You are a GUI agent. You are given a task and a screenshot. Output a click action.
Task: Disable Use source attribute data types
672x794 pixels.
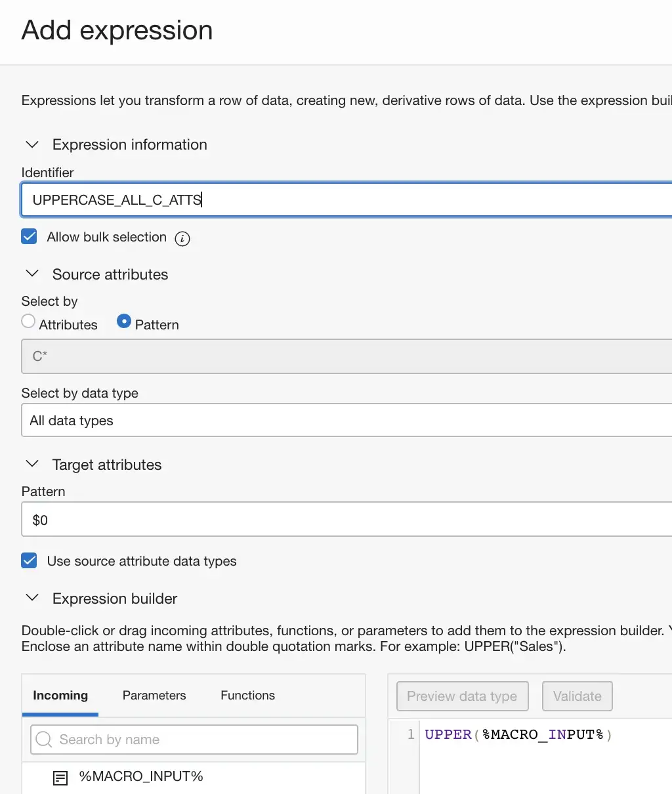(29, 560)
